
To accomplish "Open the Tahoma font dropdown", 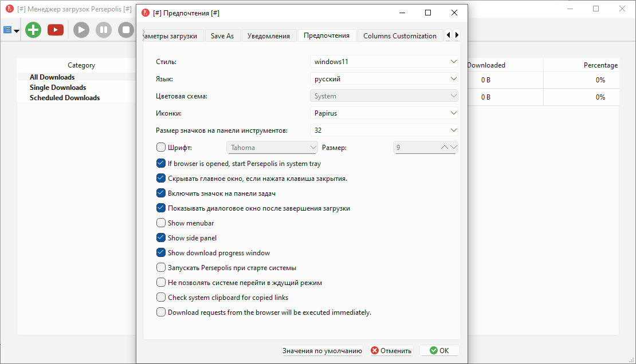I will click(272, 148).
